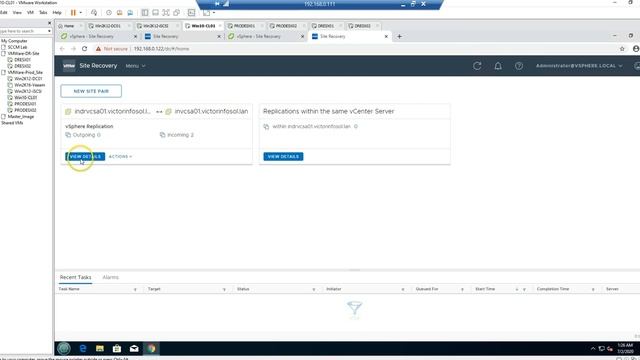
Task: Click the console view toolbar icon
Action: point(191,13)
